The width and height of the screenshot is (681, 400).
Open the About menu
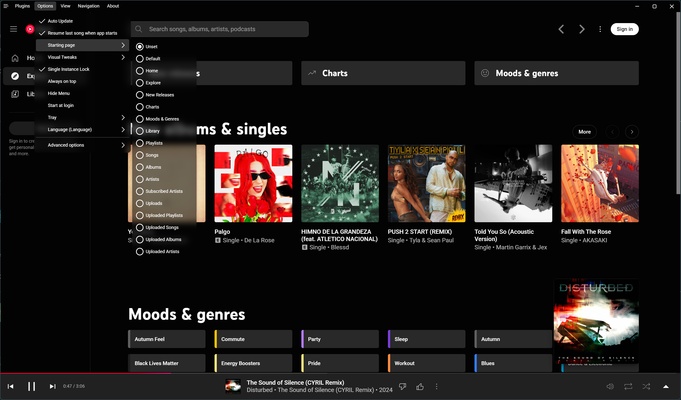click(113, 6)
